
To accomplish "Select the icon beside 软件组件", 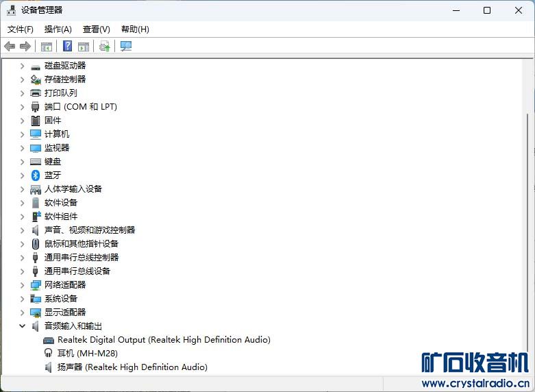I will pos(36,216).
